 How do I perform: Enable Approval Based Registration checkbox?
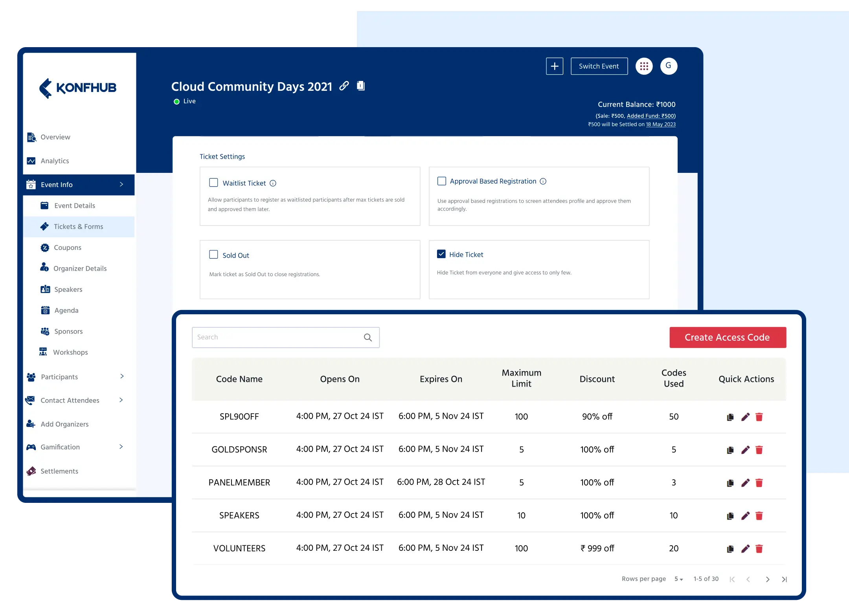[x=442, y=181]
